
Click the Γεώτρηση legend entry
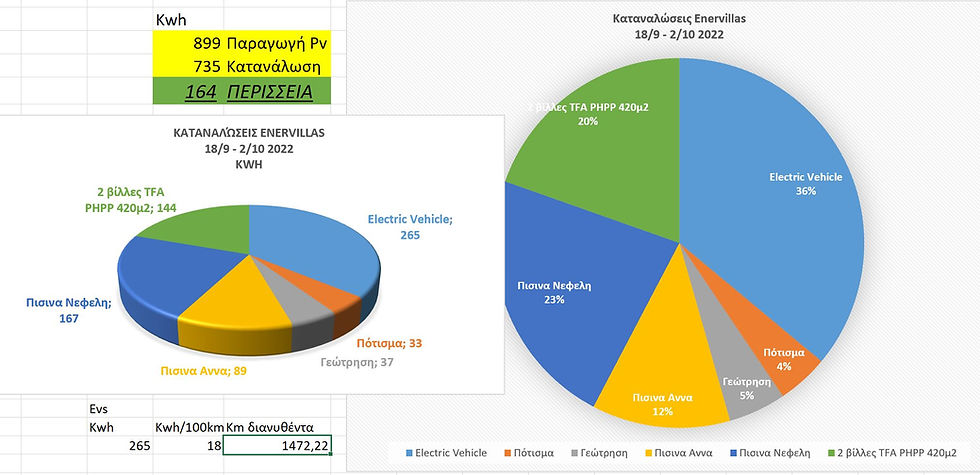coord(599,452)
